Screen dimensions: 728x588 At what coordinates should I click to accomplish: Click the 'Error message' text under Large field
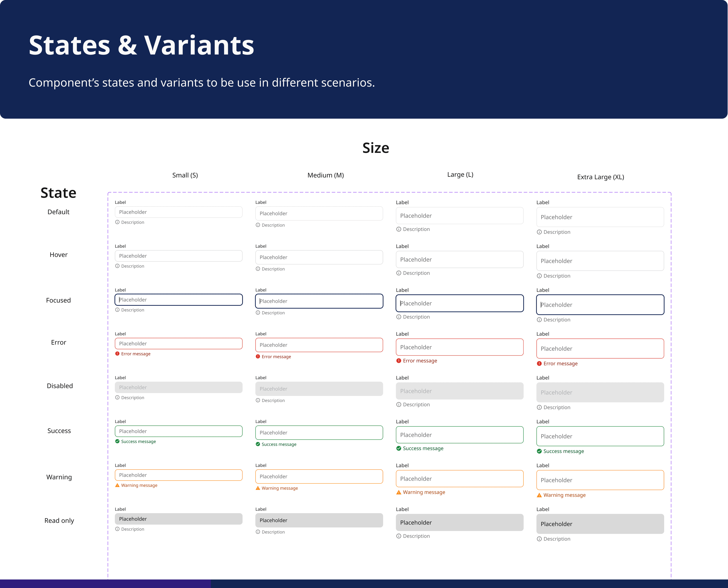pyautogui.click(x=420, y=361)
